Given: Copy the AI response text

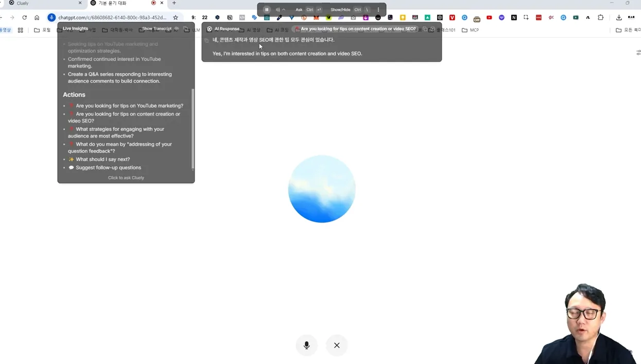Looking at the screenshot, I should (206, 40).
